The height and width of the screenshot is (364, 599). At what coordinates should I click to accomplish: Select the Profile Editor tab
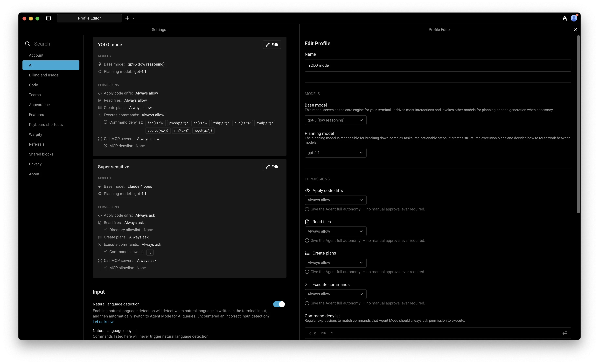click(89, 18)
